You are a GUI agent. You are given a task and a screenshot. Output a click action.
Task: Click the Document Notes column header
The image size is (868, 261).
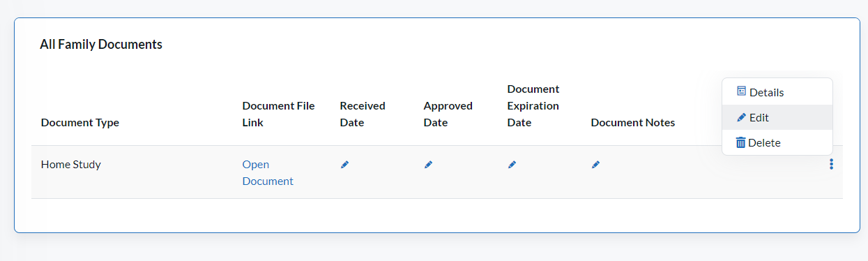point(633,123)
